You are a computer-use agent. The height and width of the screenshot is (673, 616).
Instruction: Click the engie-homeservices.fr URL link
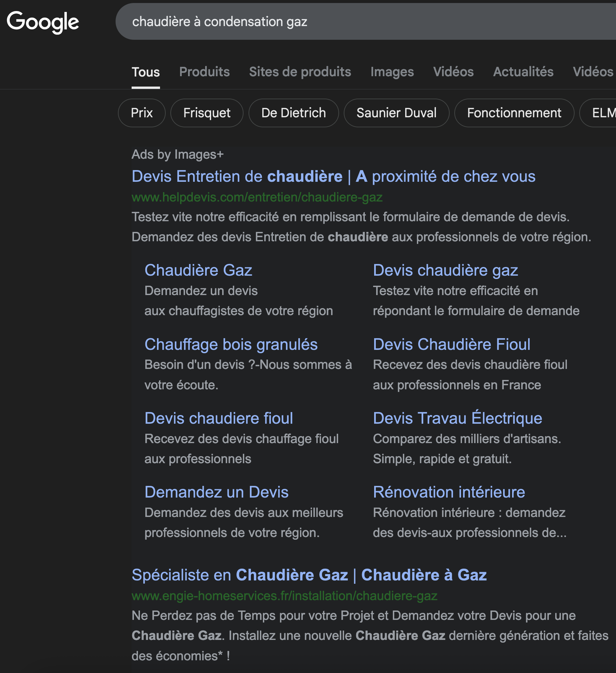(284, 596)
